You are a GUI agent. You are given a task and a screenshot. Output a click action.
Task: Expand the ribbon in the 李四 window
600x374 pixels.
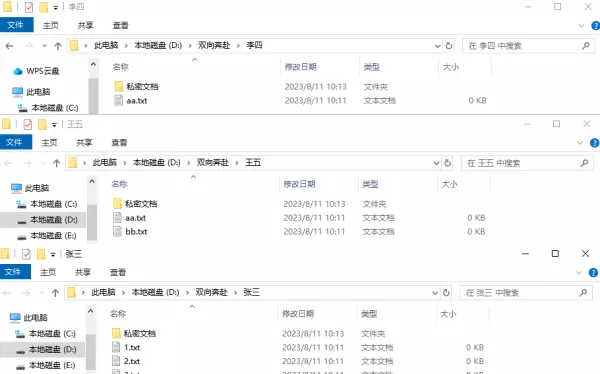pyautogui.click(x=581, y=26)
